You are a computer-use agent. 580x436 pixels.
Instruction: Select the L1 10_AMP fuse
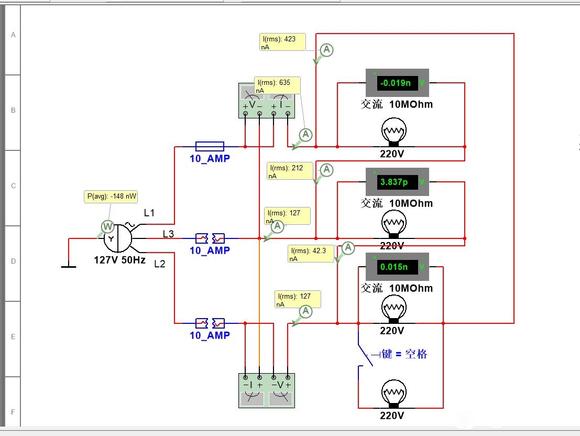click(209, 146)
